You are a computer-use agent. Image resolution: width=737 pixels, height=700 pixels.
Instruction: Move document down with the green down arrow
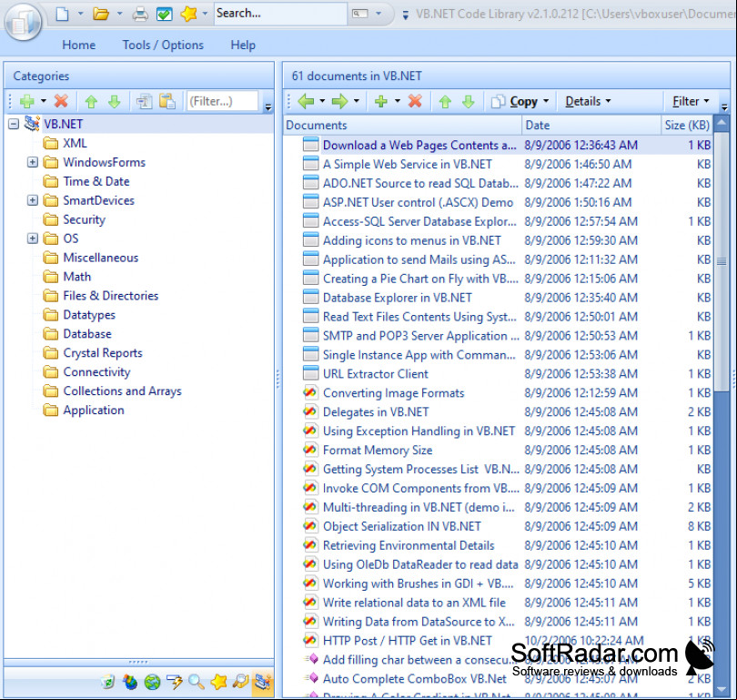click(469, 102)
